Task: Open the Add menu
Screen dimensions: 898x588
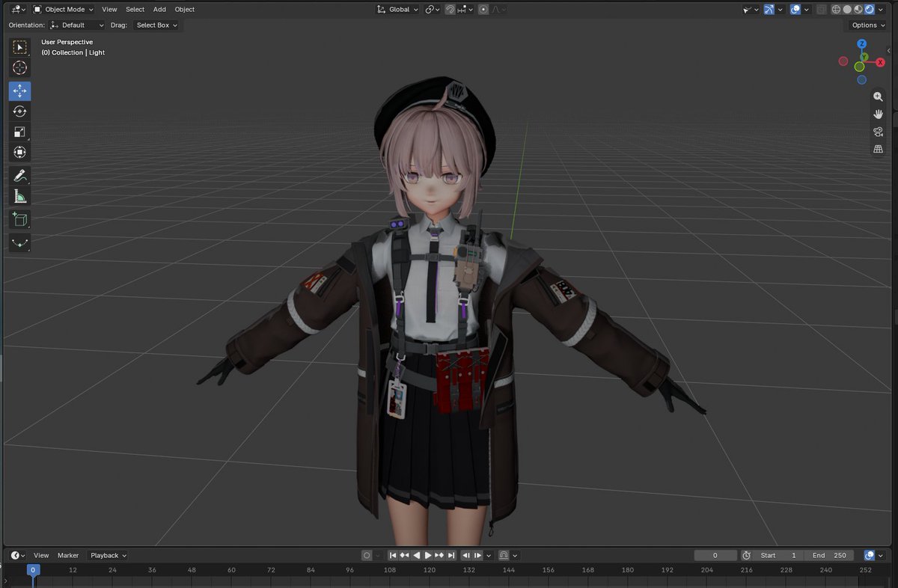Action: pos(159,9)
